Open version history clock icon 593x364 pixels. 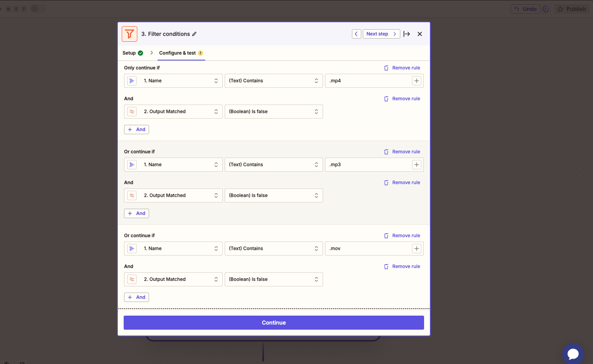click(x=546, y=9)
